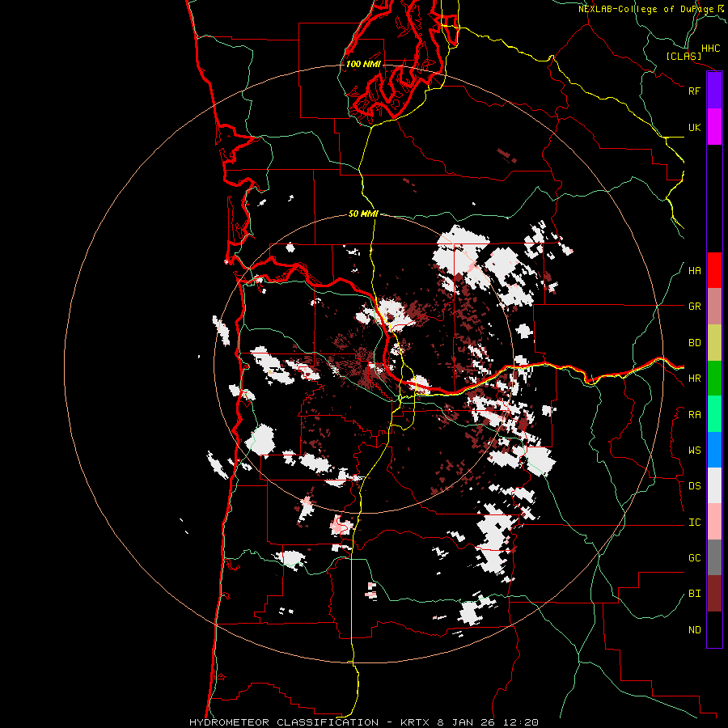Click the GC legend label
Screen dimensions: 728x728
point(694,558)
